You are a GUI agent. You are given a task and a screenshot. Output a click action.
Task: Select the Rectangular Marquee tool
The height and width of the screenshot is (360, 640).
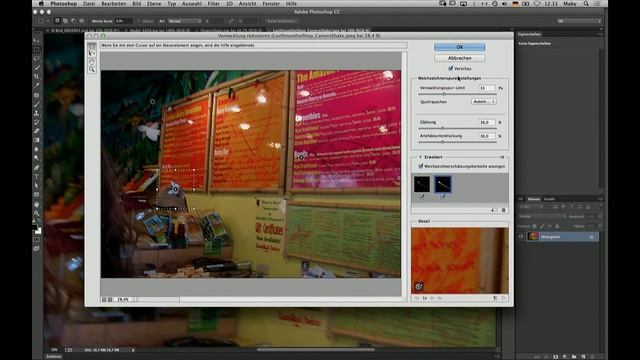click(37, 49)
